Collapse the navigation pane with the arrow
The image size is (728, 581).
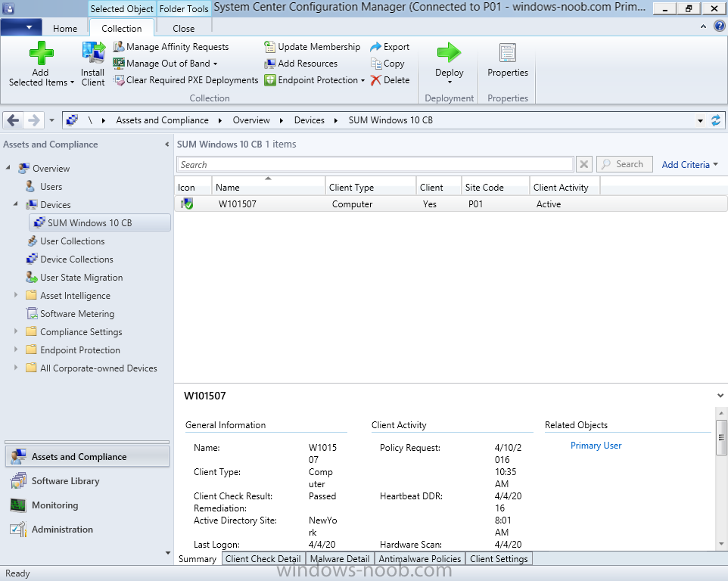click(x=167, y=144)
